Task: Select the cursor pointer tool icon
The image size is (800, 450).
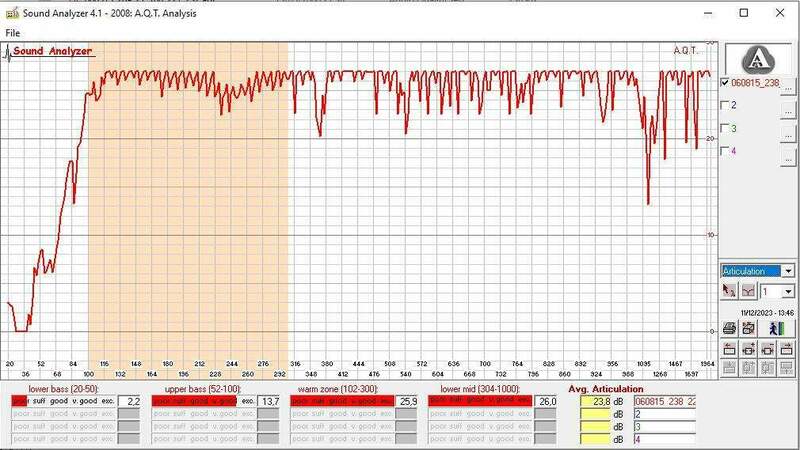Action: pos(729,291)
